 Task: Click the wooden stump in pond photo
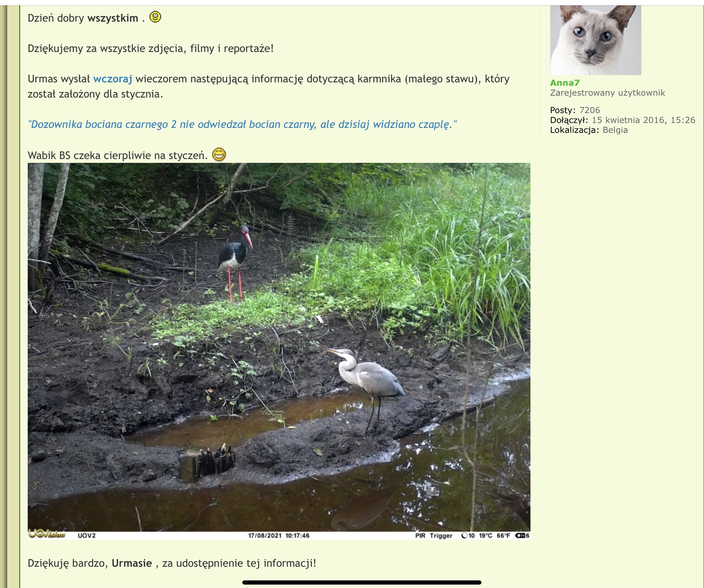213,462
